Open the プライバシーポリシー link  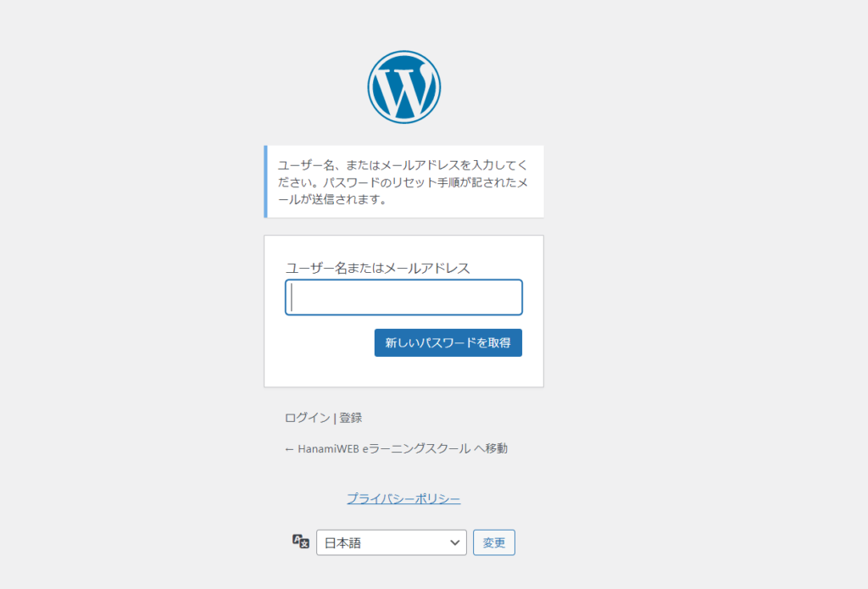[x=403, y=499]
